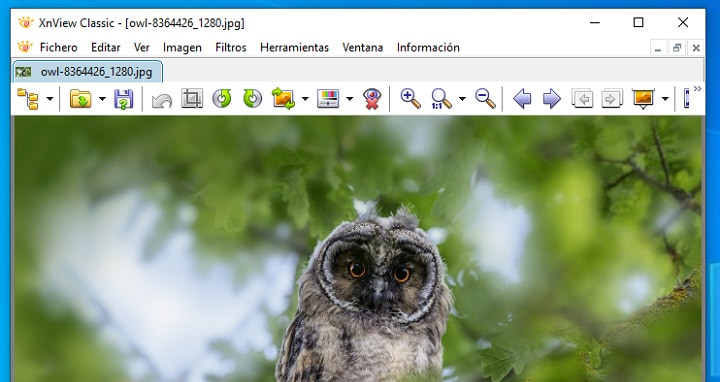Screen dimensions: 720x382
Task: Open the Editar menu
Action: coord(106,47)
